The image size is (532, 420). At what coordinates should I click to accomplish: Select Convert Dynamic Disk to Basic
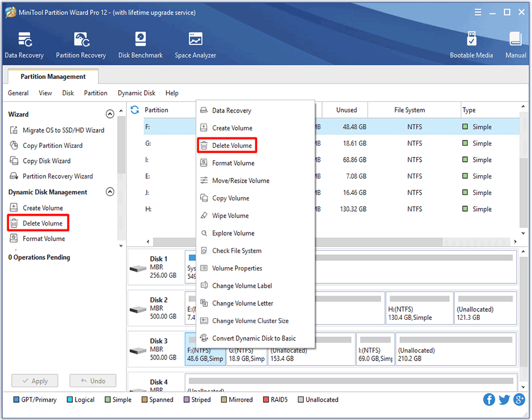click(x=254, y=338)
